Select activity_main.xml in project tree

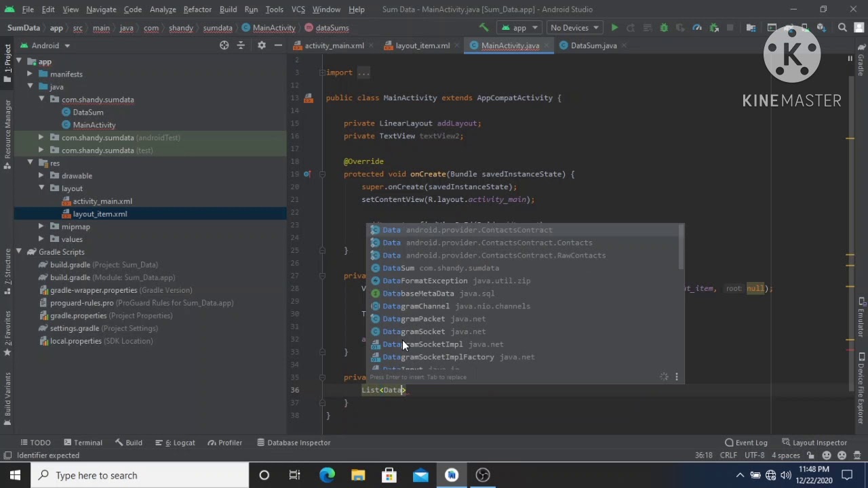102,201
